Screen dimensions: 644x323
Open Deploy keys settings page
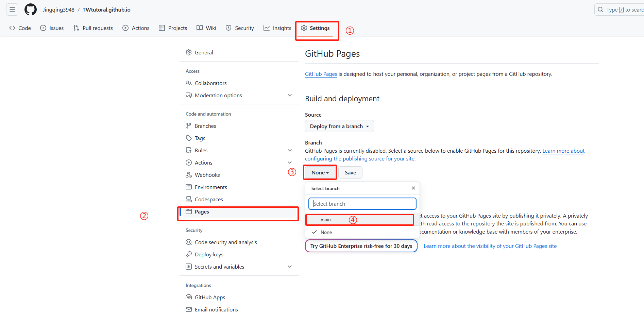[x=209, y=254]
